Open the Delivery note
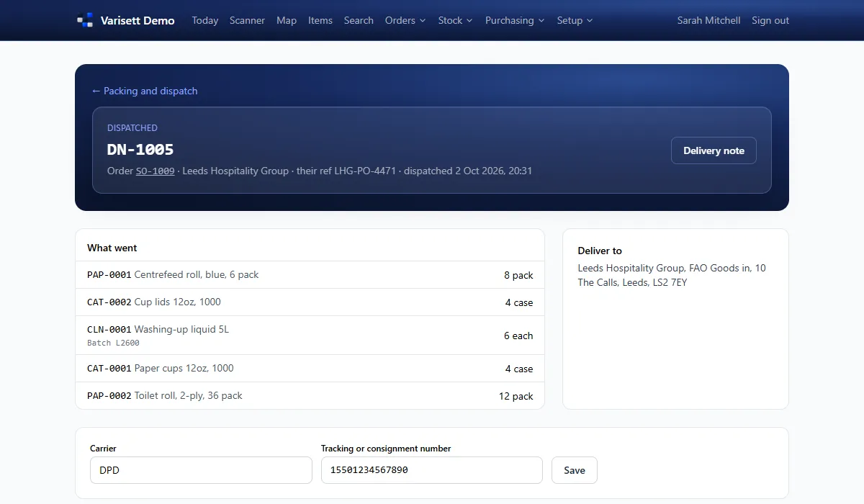Viewport: 864px width, 504px height. coord(714,150)
